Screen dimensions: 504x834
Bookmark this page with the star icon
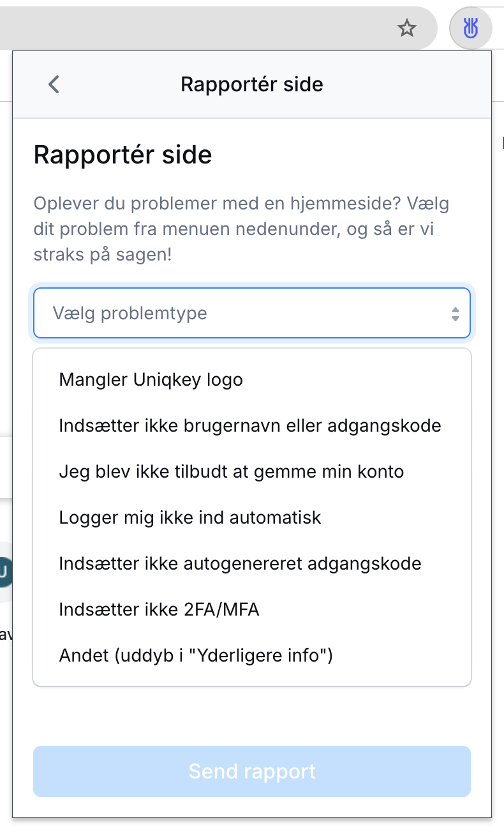pyautogui.click(x=406, y=28)
